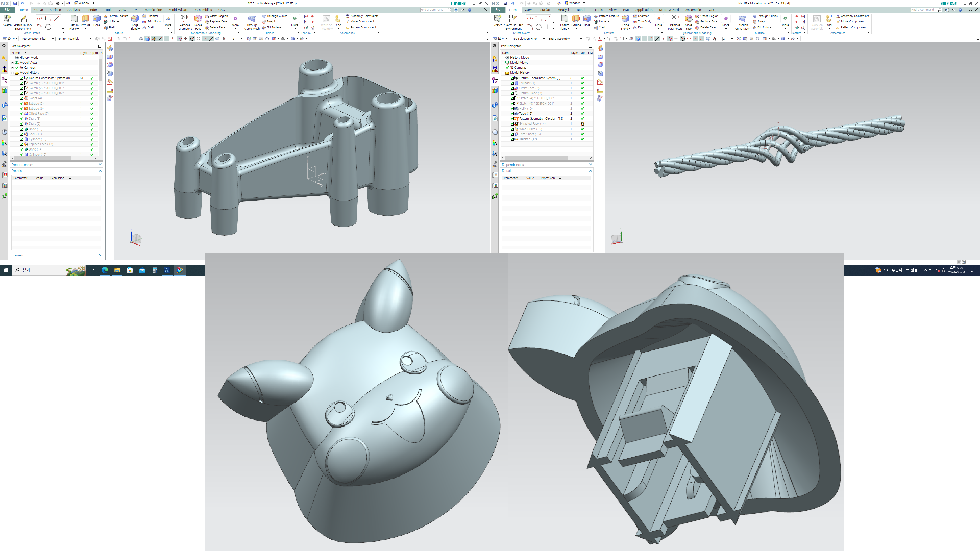Viewport: 980px width, 551px height.
Task: Click Windows Start button on taskbar
Action: point(6,270)
